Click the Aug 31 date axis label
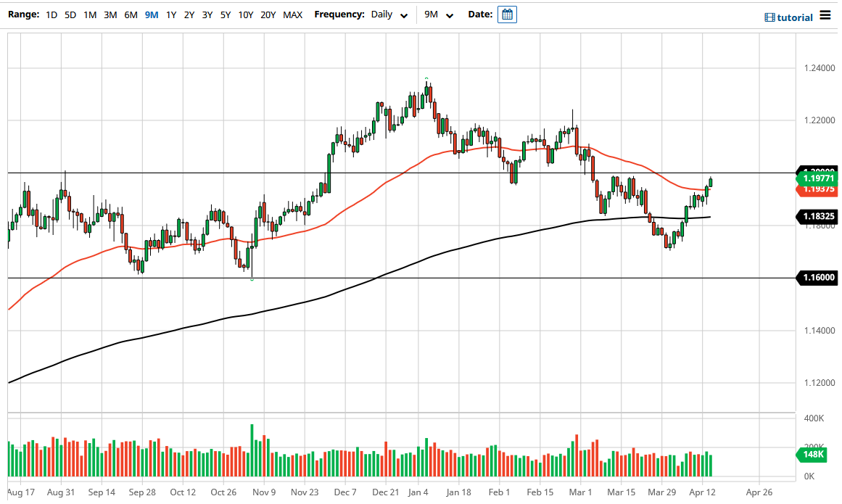Screen dimensions: 842x504 (x=61, y=492)
